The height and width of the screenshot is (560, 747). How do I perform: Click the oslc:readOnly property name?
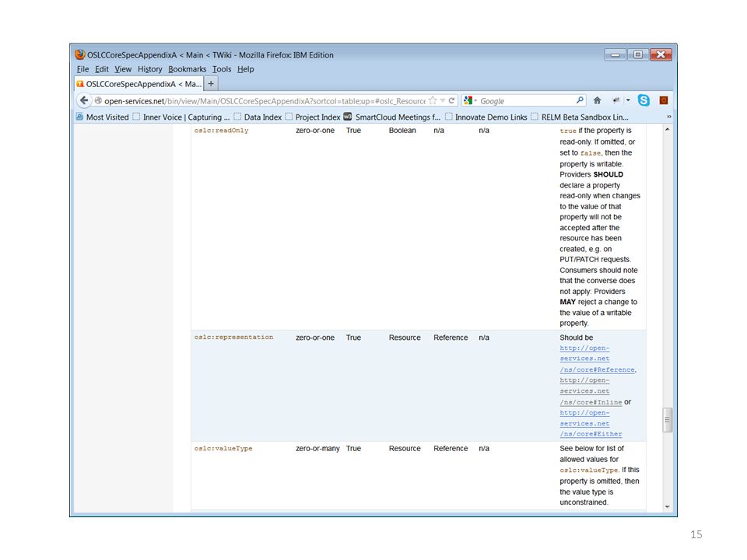point(221,131)
